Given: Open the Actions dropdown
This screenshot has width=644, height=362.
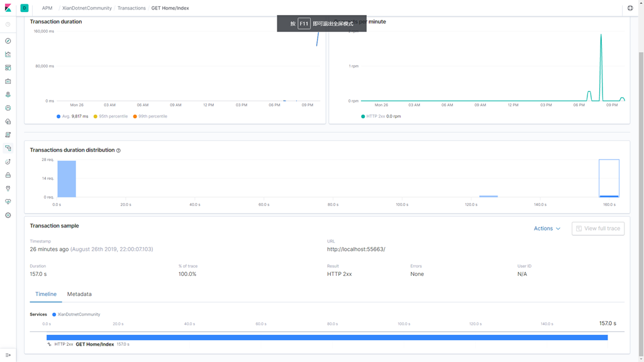Looking at the screenshot, I should point(547,229).
